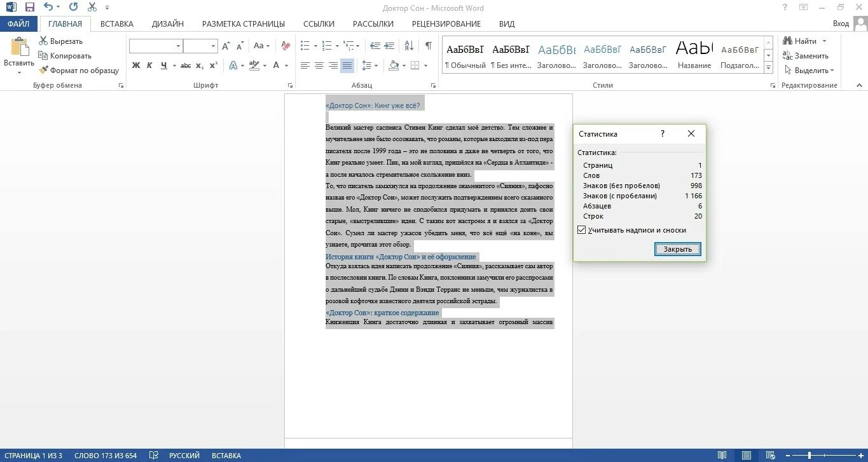
Task: Switch to the ДИЗАЙН tab
Action: click(x=168, y=24)
